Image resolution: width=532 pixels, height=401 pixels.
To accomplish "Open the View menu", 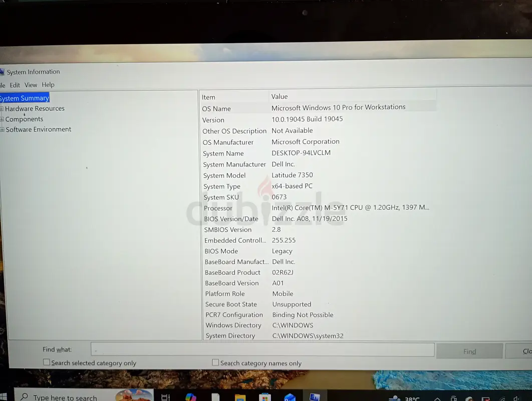I will [31, 85].
